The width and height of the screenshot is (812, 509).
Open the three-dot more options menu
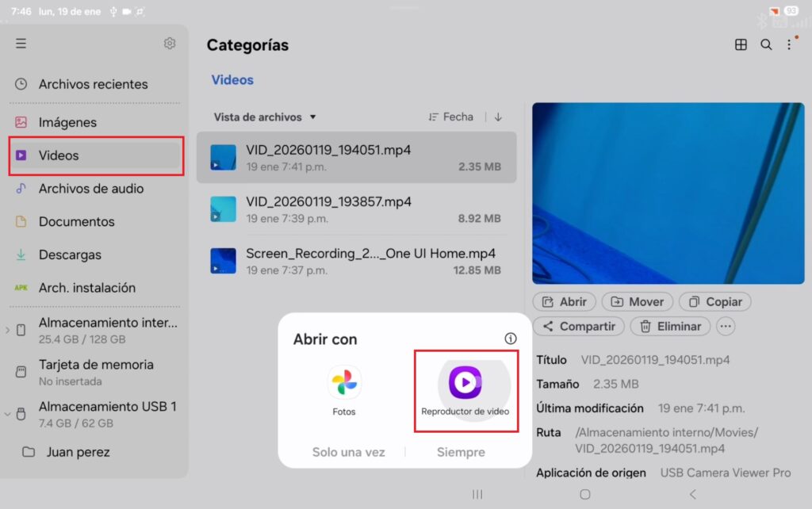[x=789, y=45]
